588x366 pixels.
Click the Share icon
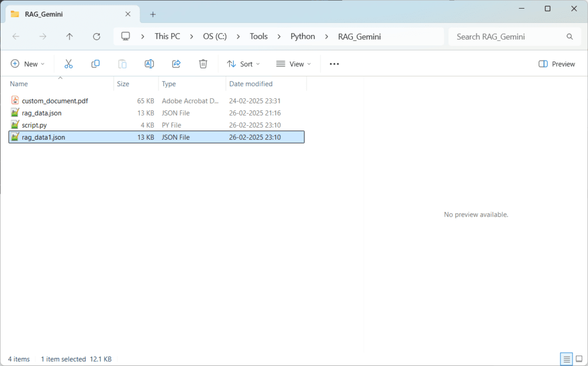(176, 64)
